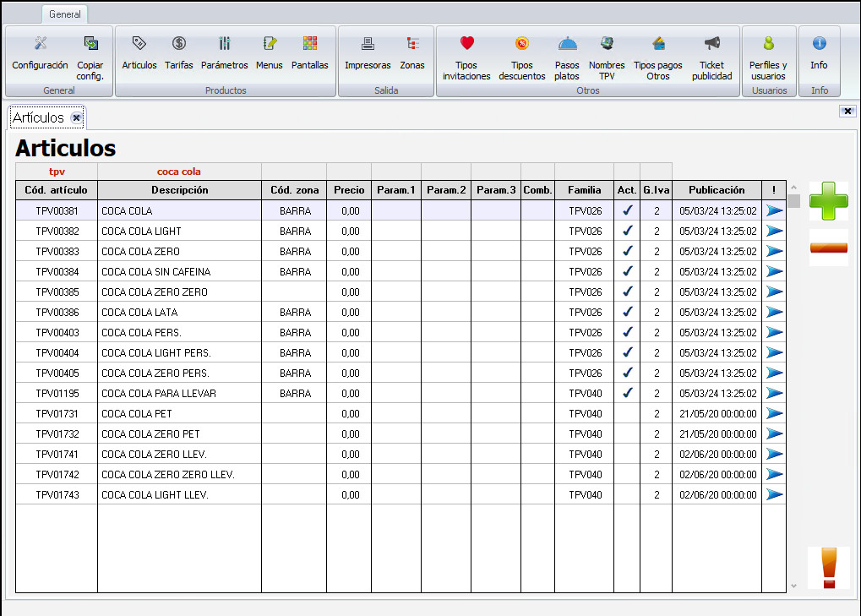
Task: Click Copiar config. icon
Action: [x=90, y=57]
